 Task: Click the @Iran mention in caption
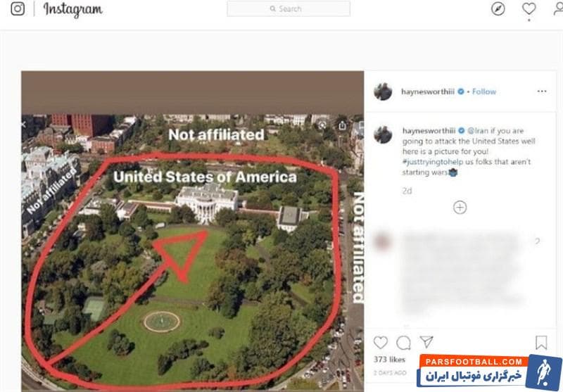pyautogui.click(x=478, y=131)
